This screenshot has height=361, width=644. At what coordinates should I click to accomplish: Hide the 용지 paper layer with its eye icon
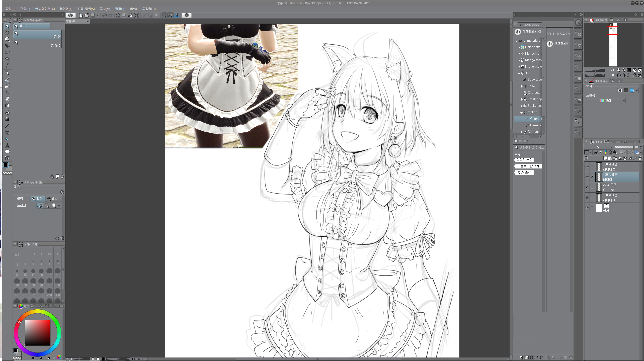coord(587,208)
